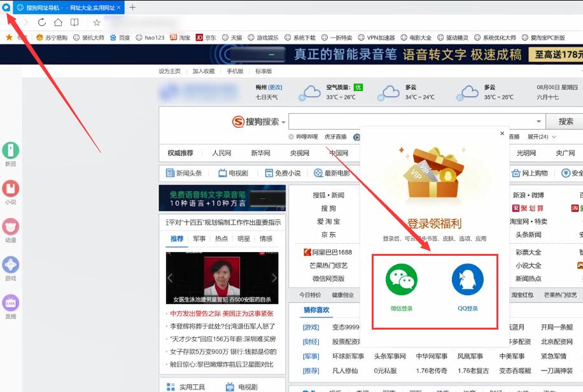583x392 pixels.
Task: Click the 设为主页 link
Action: pyautogui.click(x=169, y=71)
